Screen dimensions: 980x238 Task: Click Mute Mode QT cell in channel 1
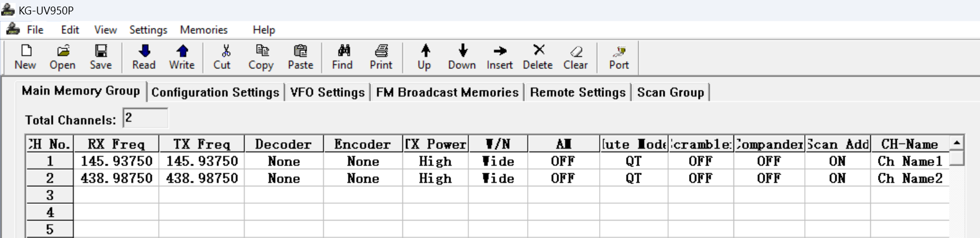pyautogui.click(x=634, y=161)
